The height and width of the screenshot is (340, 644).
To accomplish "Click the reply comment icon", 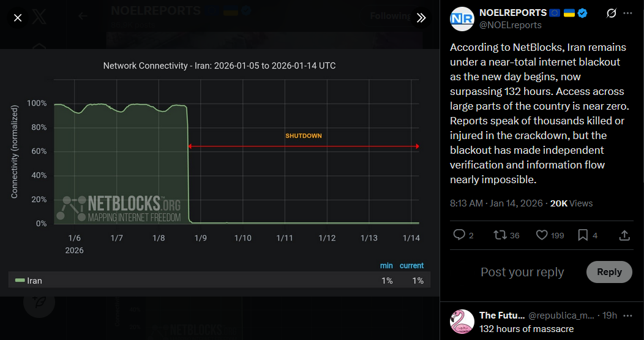I will (459, 235).
